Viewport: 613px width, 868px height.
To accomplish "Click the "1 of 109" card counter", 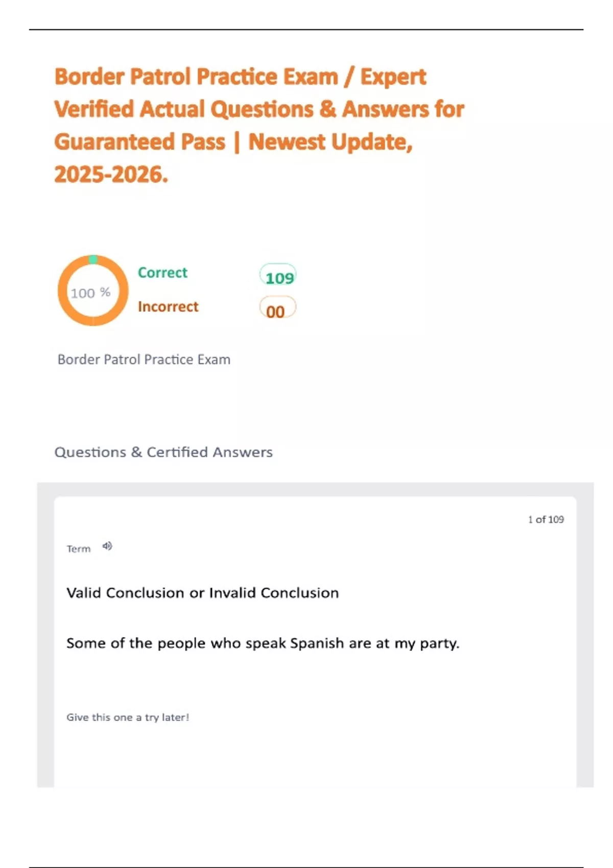I will pyautogui.click(x=545, y=519).
